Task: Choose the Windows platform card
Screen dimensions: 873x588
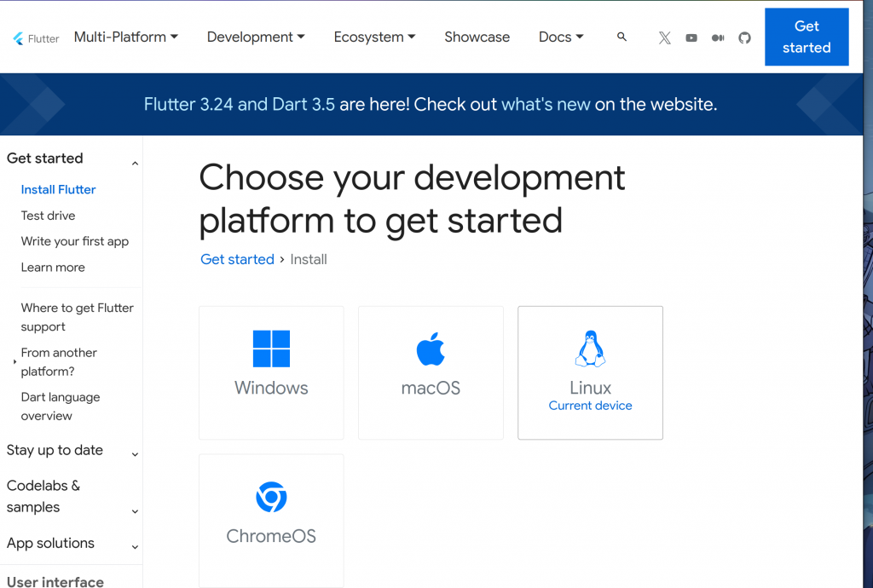Action: click(271, 372)
